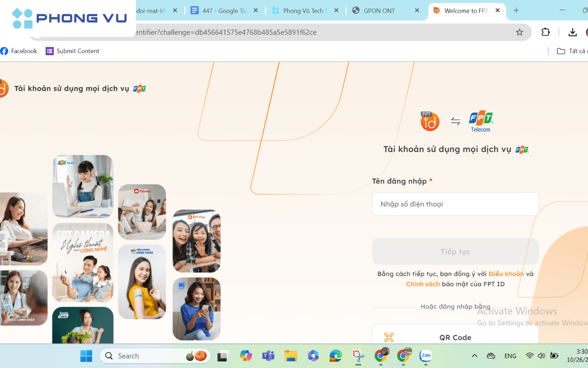Screen dimensions: 588x368
Task: Show hidden system tray icons
Action: point(474,356)
